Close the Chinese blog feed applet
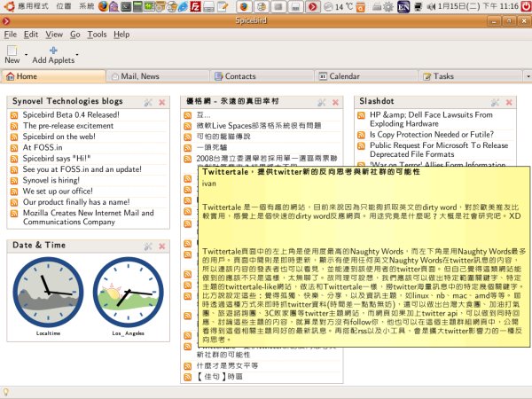The image size is (532, 399). 335,102
